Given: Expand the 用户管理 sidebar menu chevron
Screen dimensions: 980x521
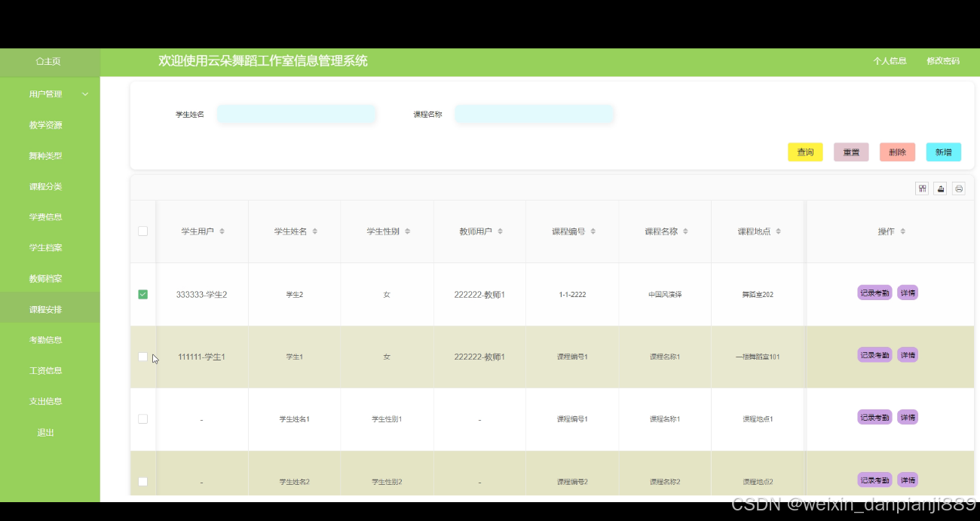Looking at the screenshot, I should (x=85, y=94).
